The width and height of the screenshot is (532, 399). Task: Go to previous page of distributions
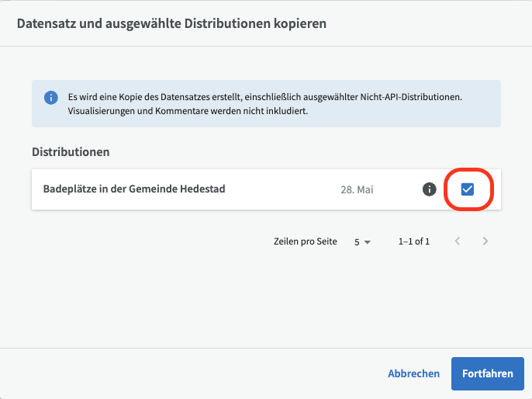(458, 241)
